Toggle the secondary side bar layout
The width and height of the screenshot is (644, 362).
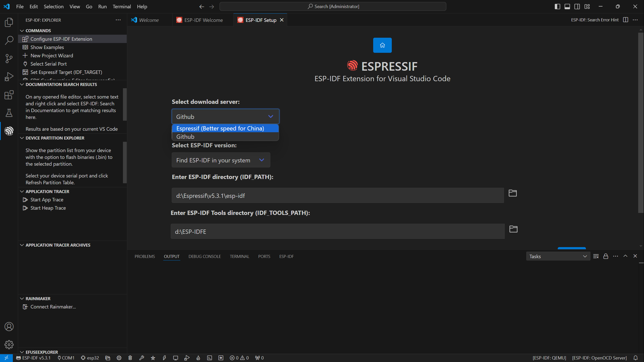click(577, 7)
